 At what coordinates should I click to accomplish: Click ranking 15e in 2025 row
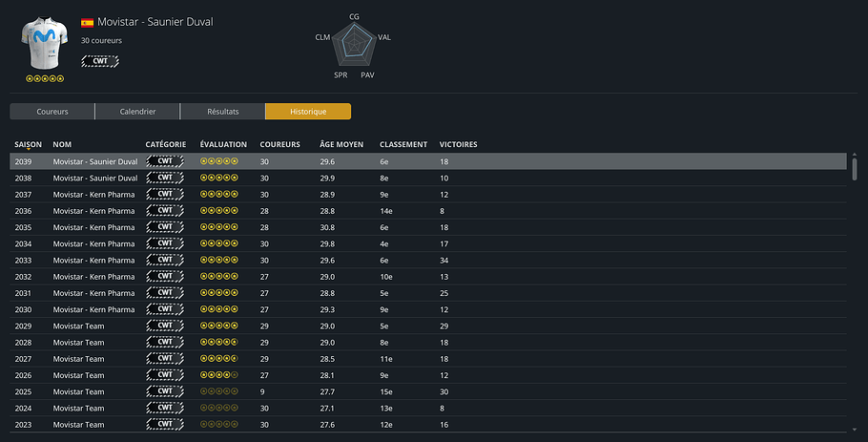point(386,391)
